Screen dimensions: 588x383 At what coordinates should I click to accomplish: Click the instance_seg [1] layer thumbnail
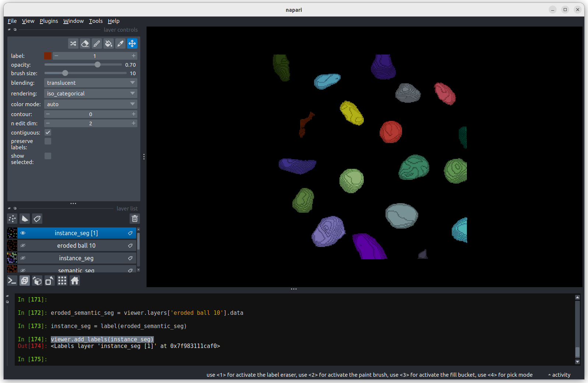click(x=12, y=233)
